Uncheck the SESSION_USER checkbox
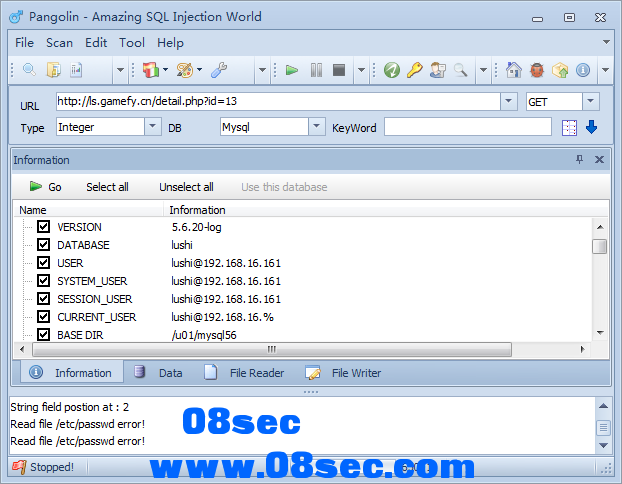This screenshot has width=622, height=484. (x=43, y=298)
